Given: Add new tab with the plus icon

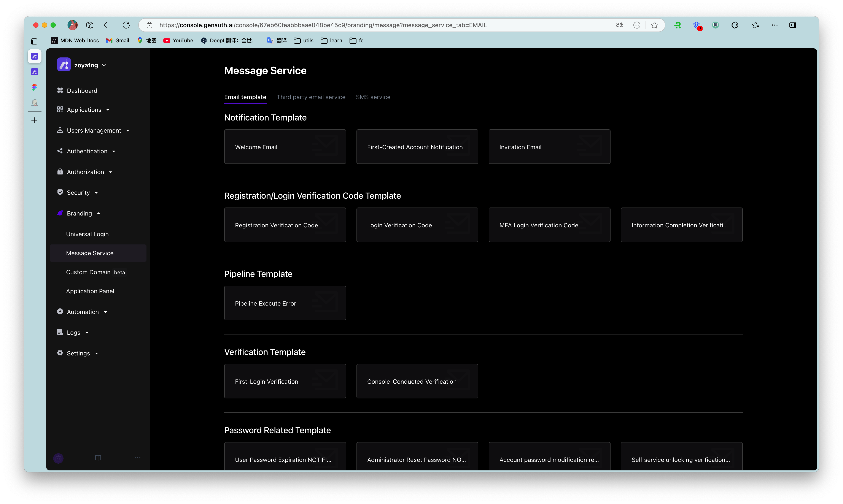Looking at the screenshot, I should (x=34, y=120).
